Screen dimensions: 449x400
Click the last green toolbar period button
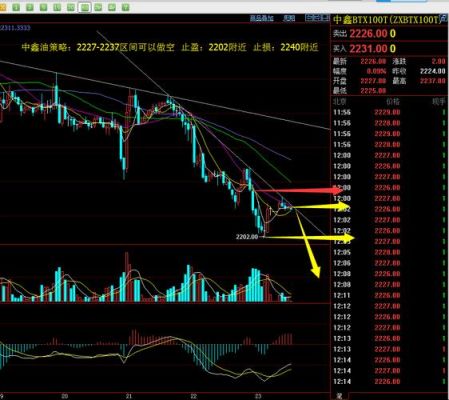pos(125,7)
